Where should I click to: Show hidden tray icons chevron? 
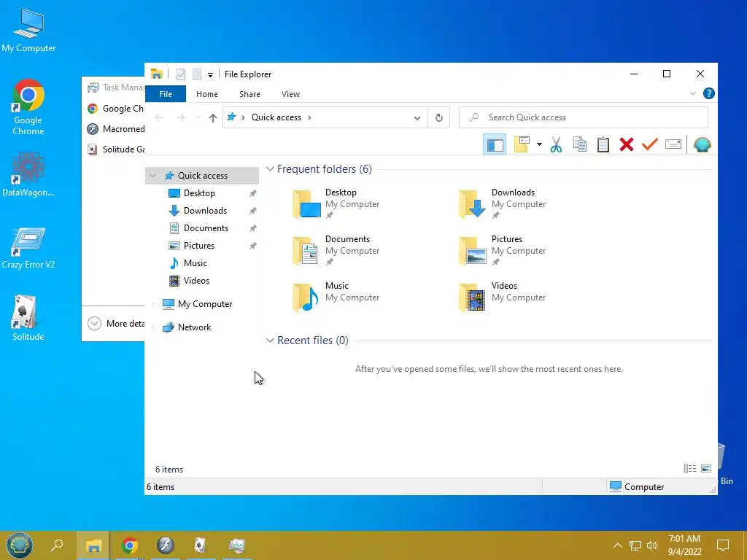(x=617, y=545)
